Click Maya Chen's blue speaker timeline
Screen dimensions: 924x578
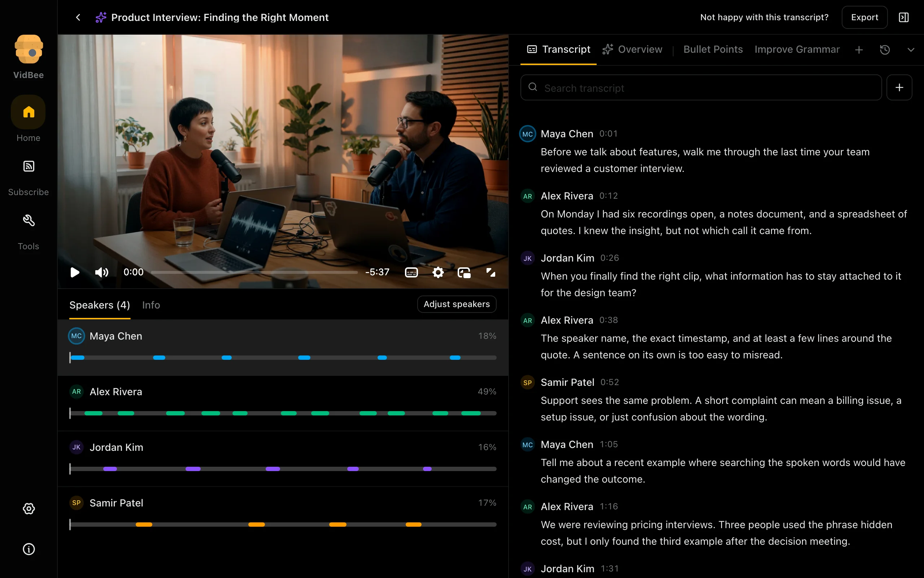[283, 358]
